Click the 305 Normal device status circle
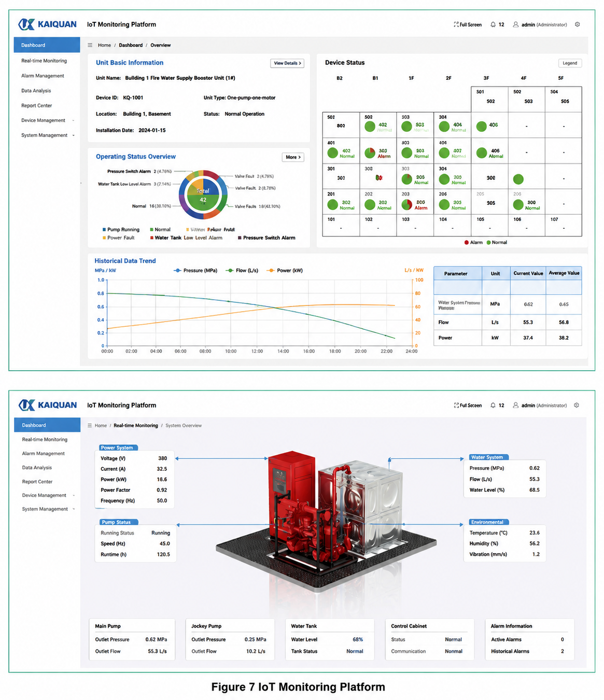604x700 pixels. tap(444, 205)
